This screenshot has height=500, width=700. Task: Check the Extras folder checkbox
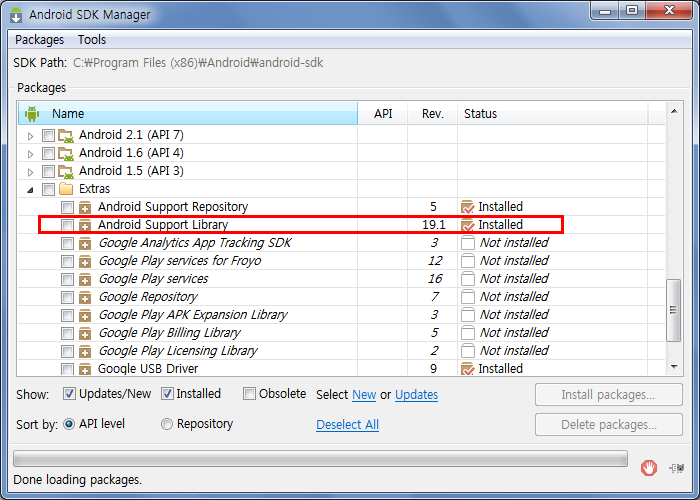coord(48,189)
